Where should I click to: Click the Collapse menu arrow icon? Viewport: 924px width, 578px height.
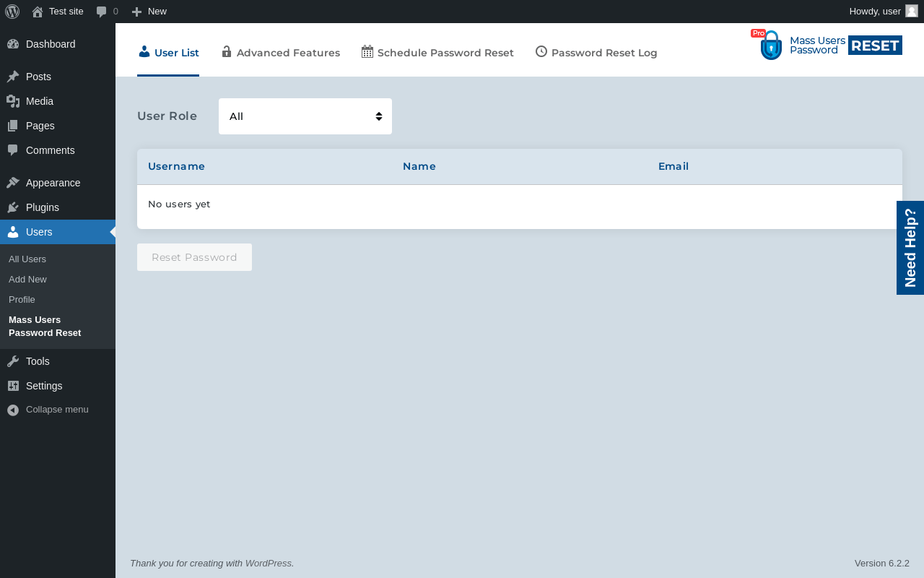click(13, 410)
